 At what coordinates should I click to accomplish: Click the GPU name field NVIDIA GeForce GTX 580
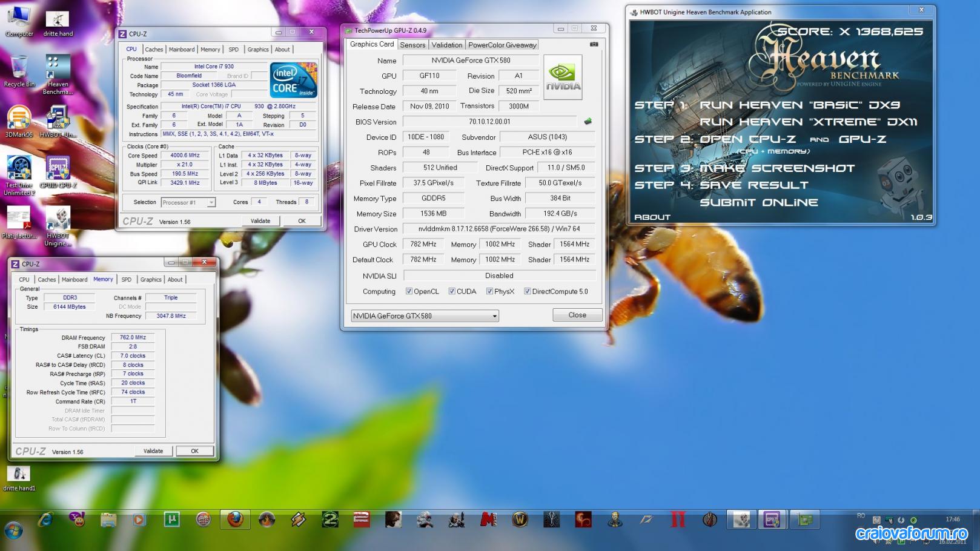[x=471, y=61]
